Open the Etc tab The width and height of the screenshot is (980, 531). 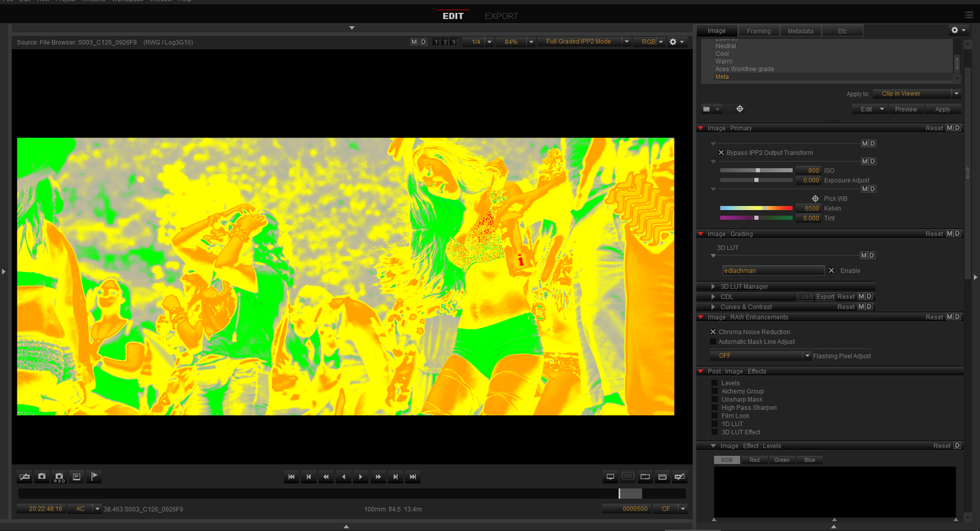tap(842, 31)
